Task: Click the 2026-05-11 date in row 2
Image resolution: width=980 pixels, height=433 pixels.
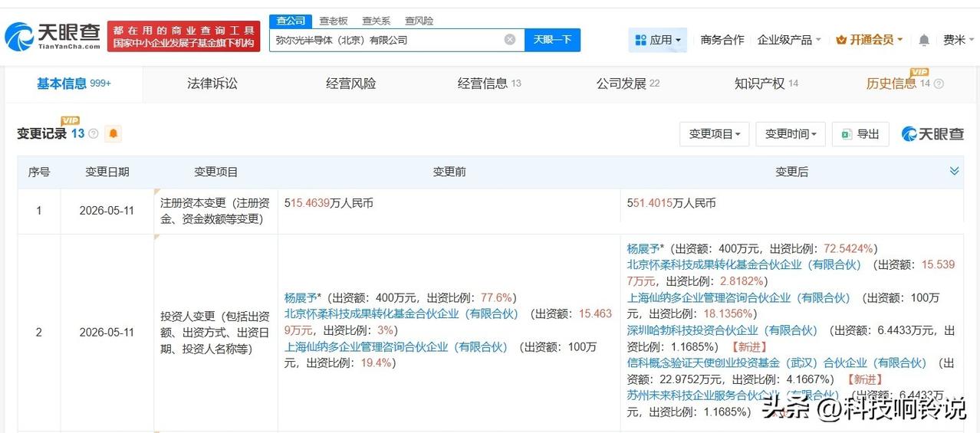Action: pos(107,333)
